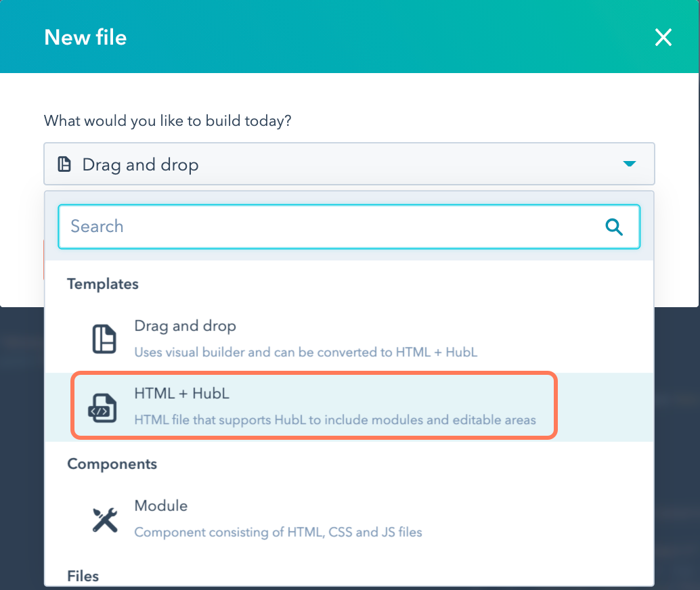Click the document icon in the selected dropdown value
The image size is (700, 590).
[x=64, y=164]
